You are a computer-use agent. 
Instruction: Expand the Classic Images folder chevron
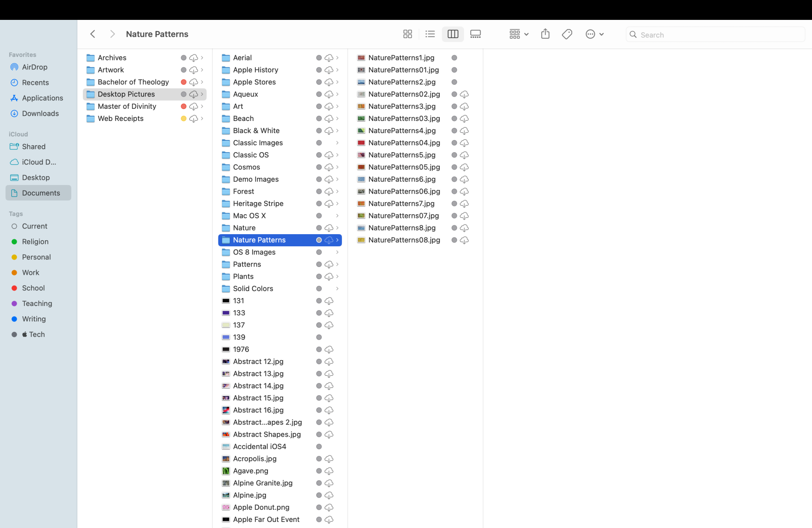337,143
